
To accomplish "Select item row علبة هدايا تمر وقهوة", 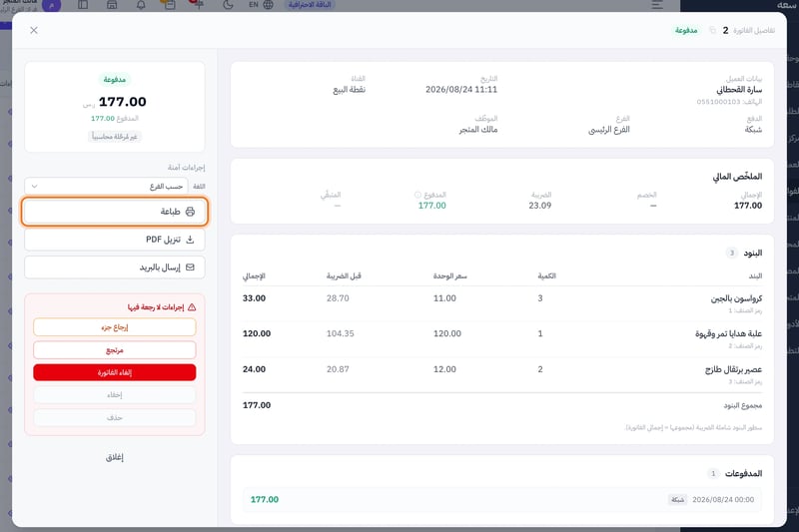I will [x=502, y=339].
